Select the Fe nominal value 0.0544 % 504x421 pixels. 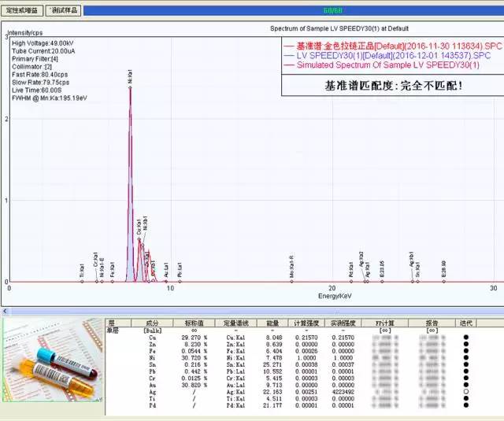195,351
